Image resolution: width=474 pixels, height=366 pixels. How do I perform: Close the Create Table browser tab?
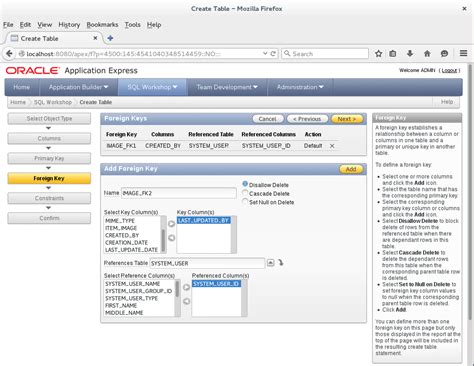[x=95, y=38]
